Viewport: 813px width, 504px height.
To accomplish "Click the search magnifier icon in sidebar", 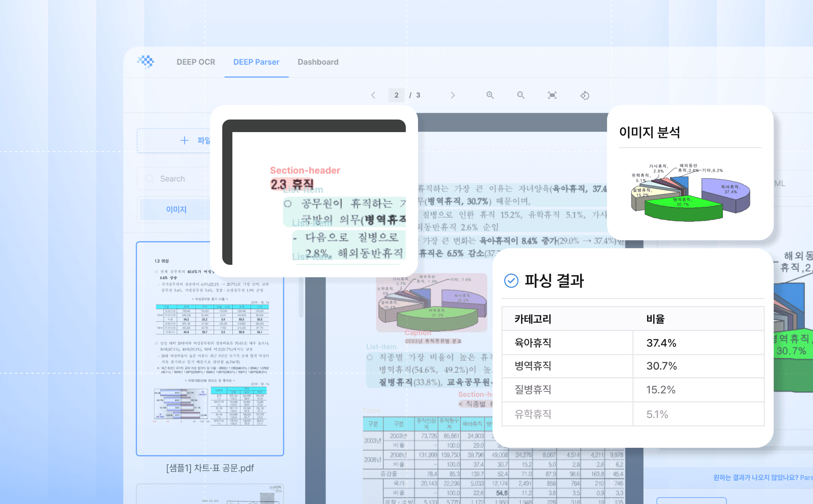I will click(x=149, y=178).
